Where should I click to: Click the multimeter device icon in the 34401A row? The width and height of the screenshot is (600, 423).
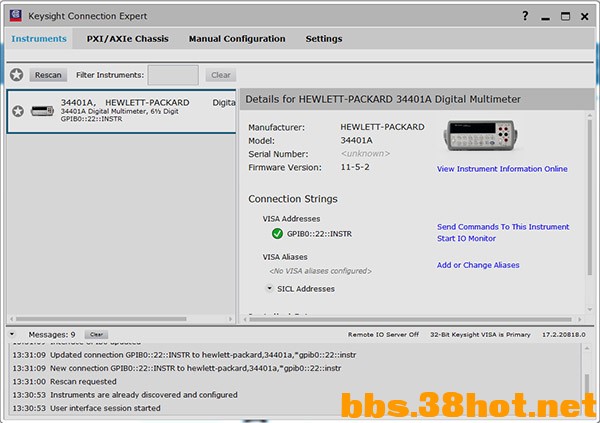(x=42, y=111)
